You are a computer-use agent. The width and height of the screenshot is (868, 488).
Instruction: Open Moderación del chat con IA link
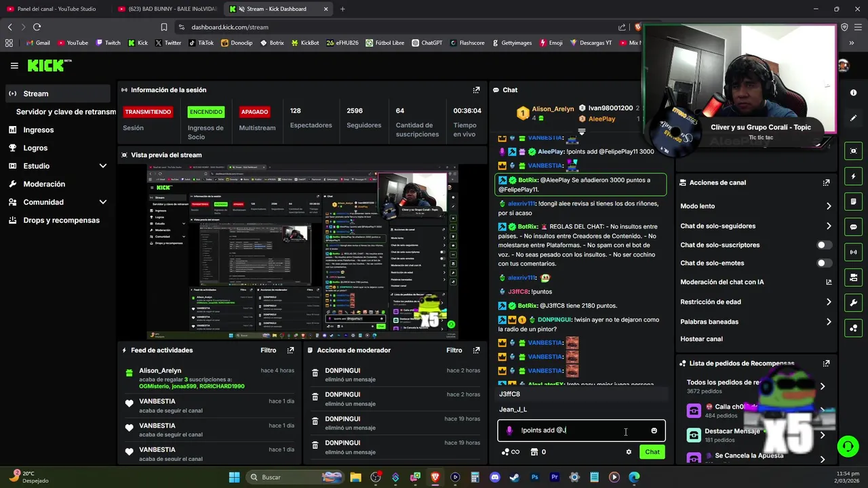click(x=755, y=282)
